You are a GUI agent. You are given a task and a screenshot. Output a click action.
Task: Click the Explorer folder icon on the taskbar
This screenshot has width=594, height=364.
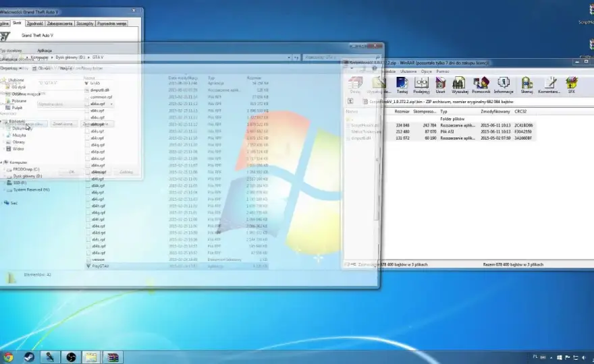[x=91, y=357]
